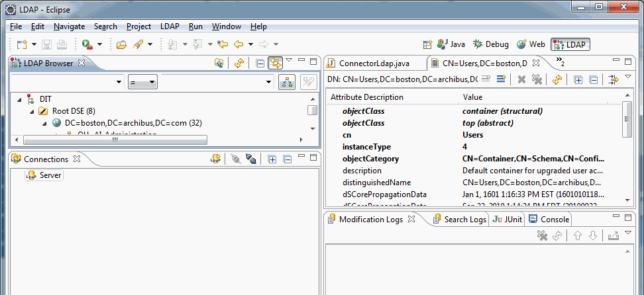Close the LDAP Browser tab
644x295 pixels.
[x=81, y=63]
